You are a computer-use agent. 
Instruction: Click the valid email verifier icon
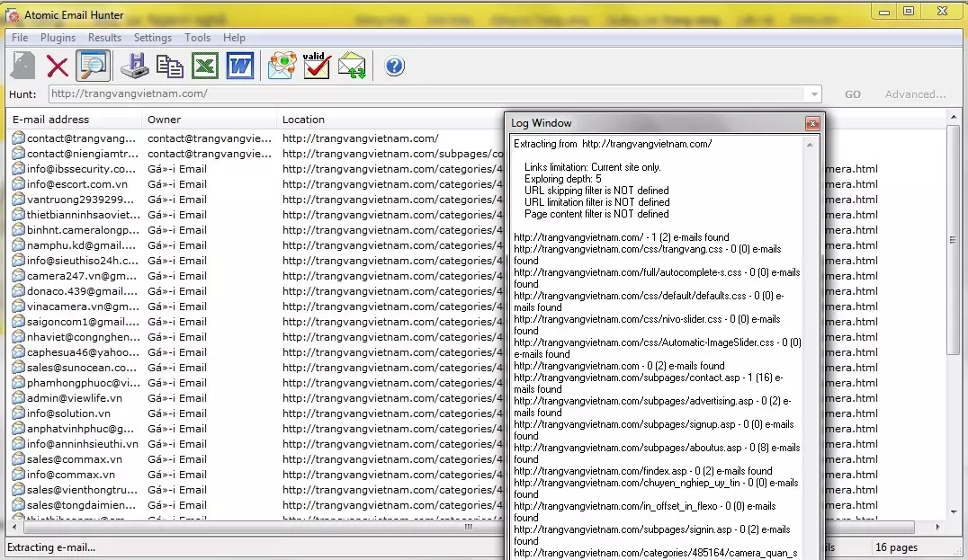(317, 66)
